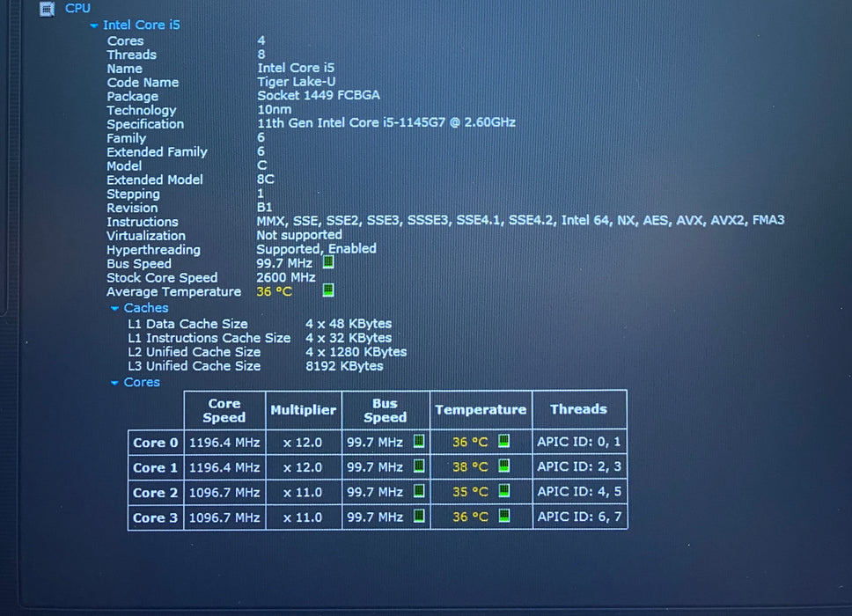Click Core 3 bus speed graph icon
Viewport: 852px width, 616px height.
(x=419, y=516)
